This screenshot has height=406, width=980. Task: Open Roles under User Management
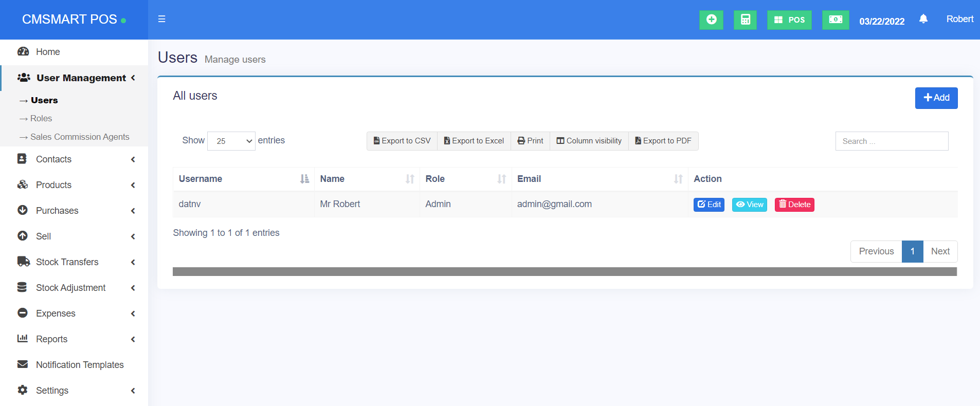pyautogui.click(x=41, y=119)
